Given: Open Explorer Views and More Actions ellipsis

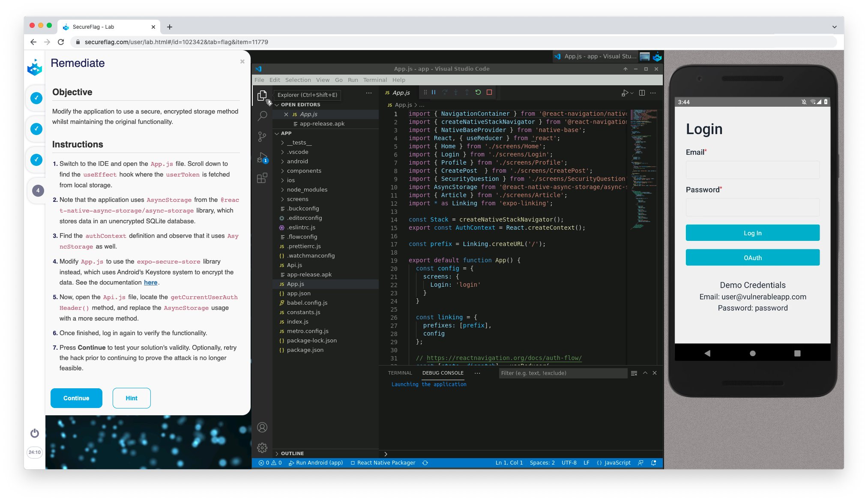Looking at the screenshot, I should click(369, 93).
